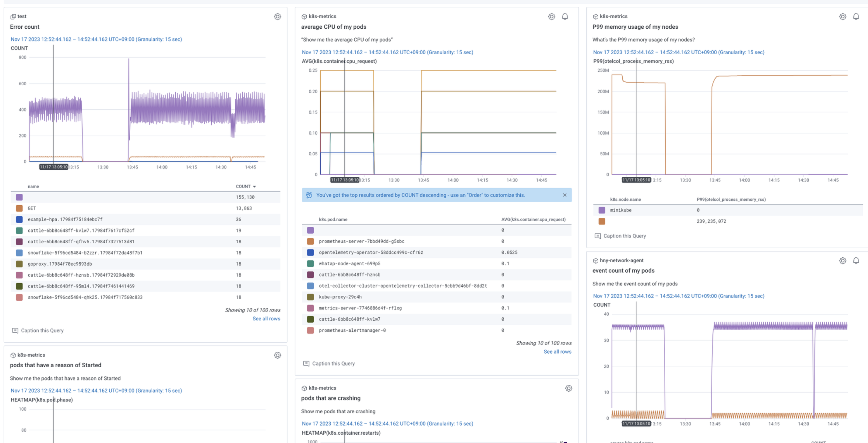Open gear on pods reason Started panel
Screen dimensions: 868x443
277,355
